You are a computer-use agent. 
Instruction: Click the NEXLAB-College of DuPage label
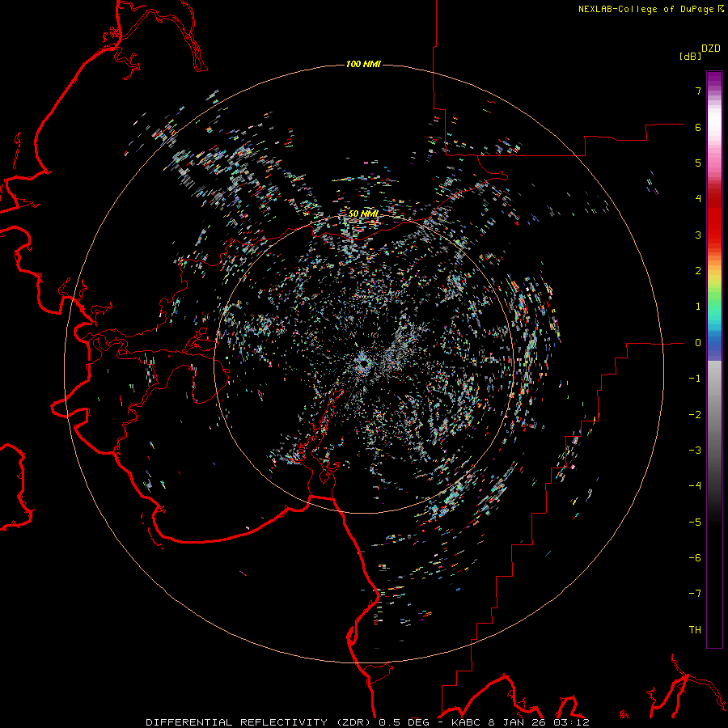click(647, 9)
